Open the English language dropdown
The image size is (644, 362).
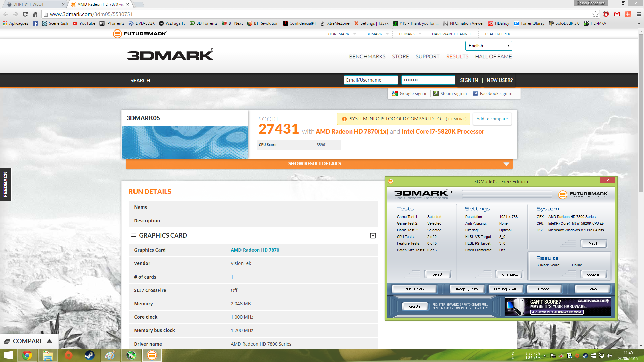(488, 46)
